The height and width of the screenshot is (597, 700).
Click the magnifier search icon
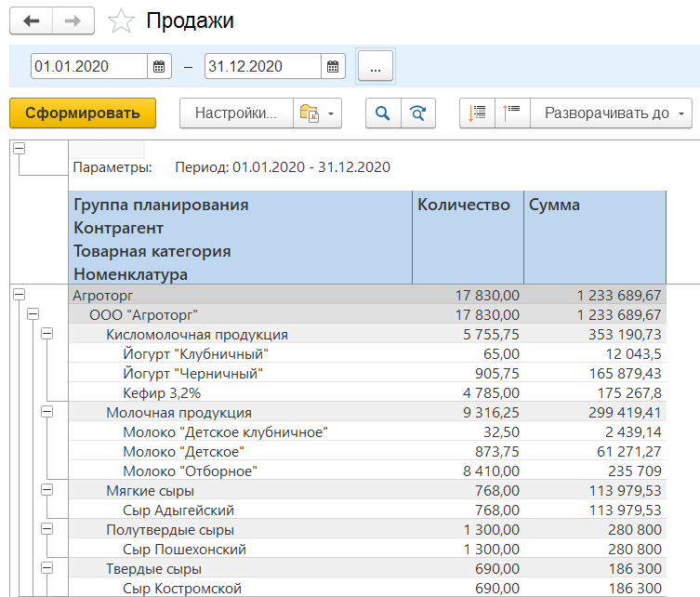pos(382,113)
